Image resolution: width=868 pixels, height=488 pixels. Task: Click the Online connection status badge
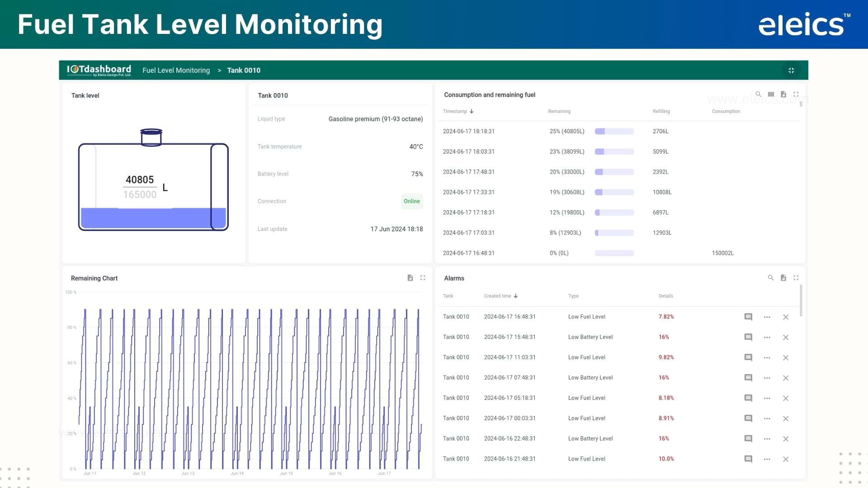[411, 201]
